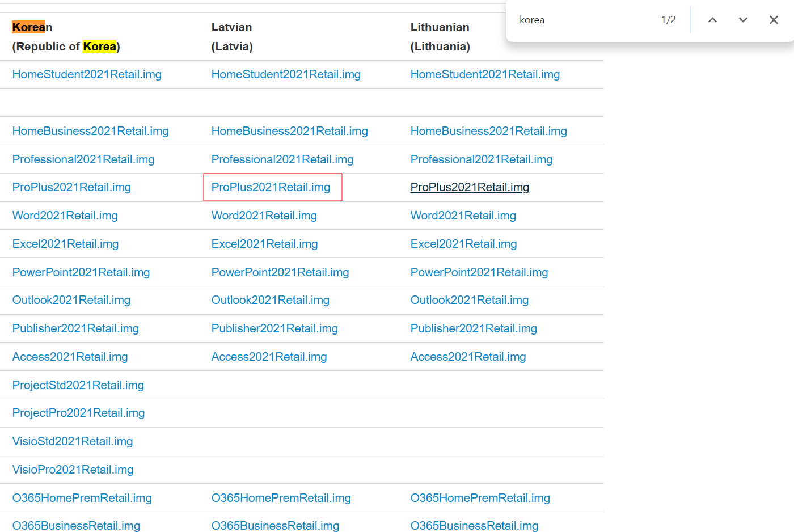Download Korean Outlook2021Retail.img

[71, 300]
